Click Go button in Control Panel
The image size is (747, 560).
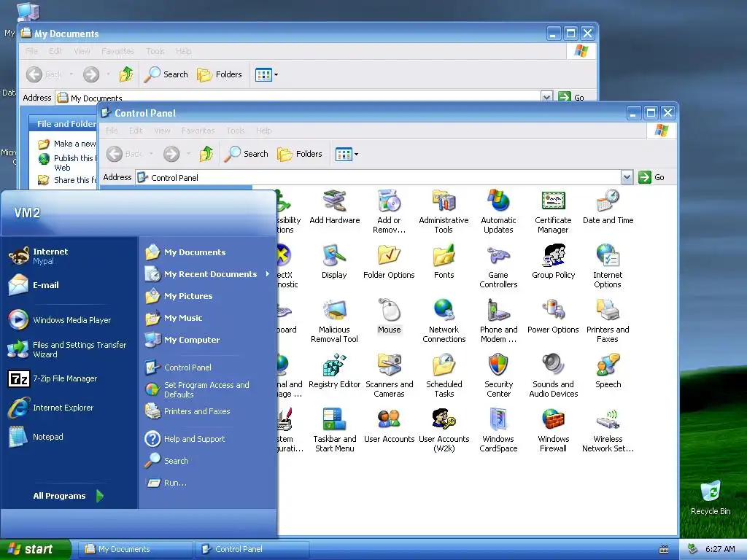651,177
